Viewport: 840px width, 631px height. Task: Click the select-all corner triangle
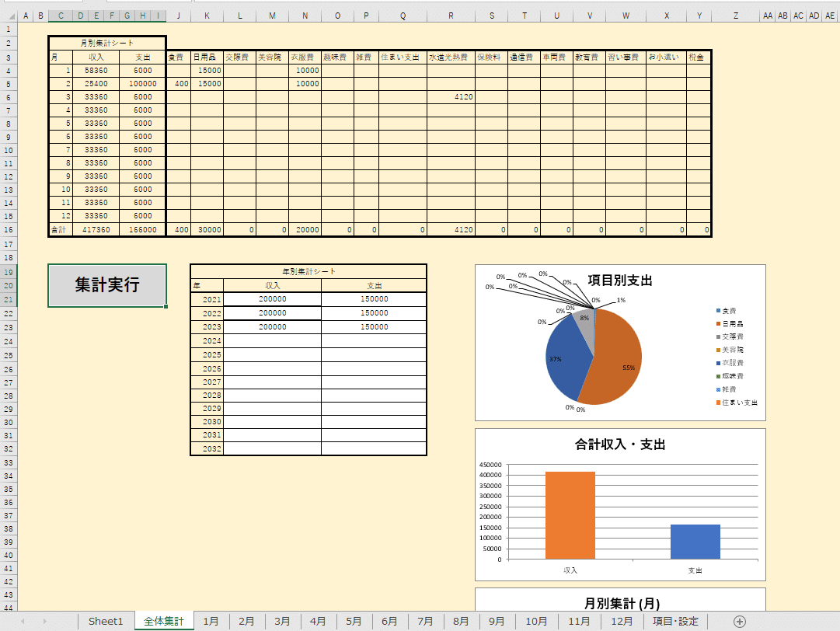pos(10,16)
